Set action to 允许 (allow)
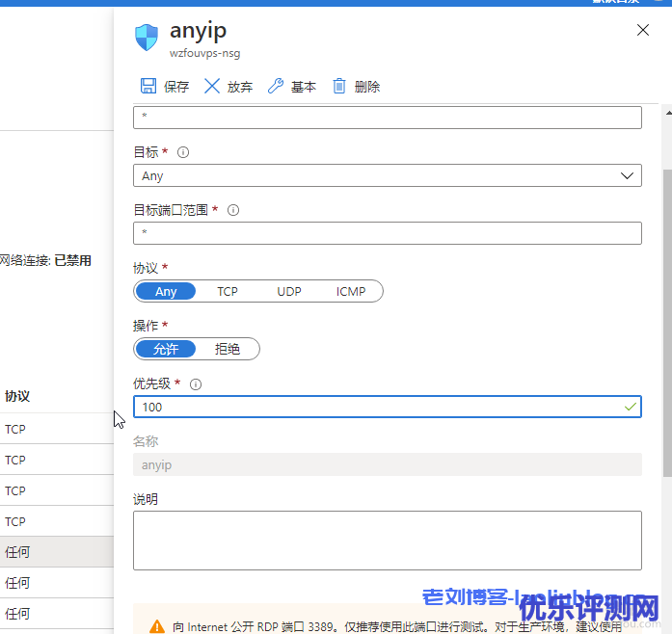This screenshot has width=672, height=634. [166, 349]
